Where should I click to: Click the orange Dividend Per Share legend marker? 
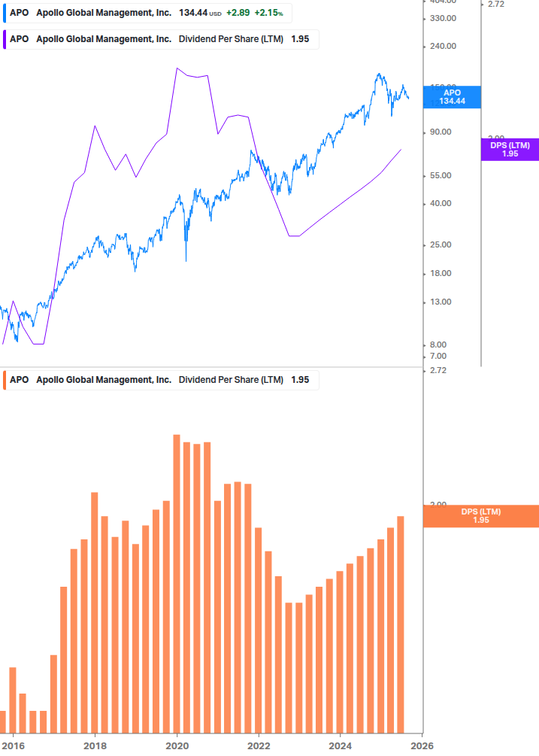click(x=5, y=380)
